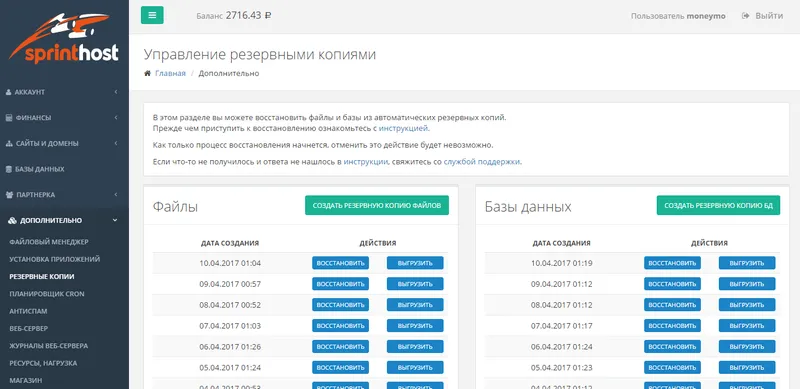Screen dimensions: 800x389
Task: Restore files backup from 10.04.2017 01:04
Action: point(340,263)
